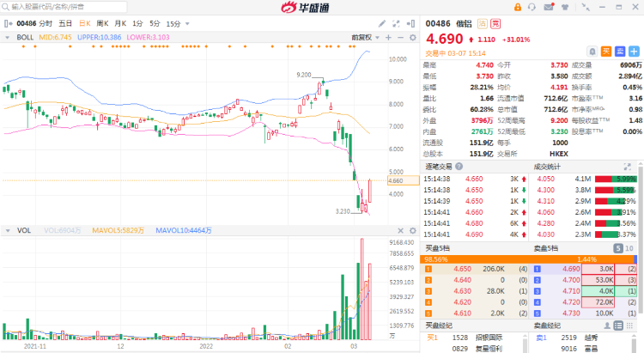This screenshot has height=353, width=644.
Task: Click the shrink window arrows icon
Action: 586,7
